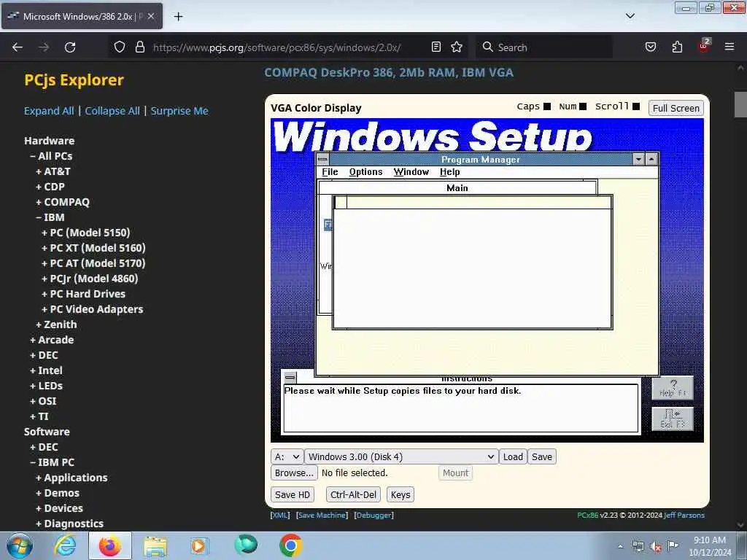Open Program Manager control-menu box
This screenshot has height=560, width=747.
pos(322,159)
